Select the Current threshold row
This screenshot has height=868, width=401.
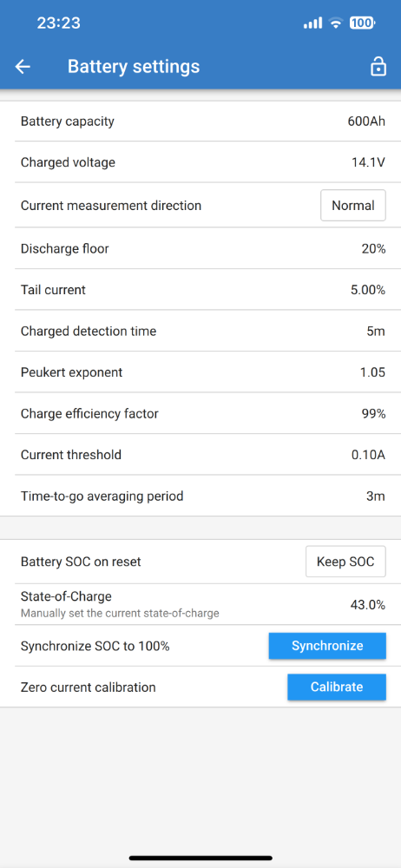(200, 455)
